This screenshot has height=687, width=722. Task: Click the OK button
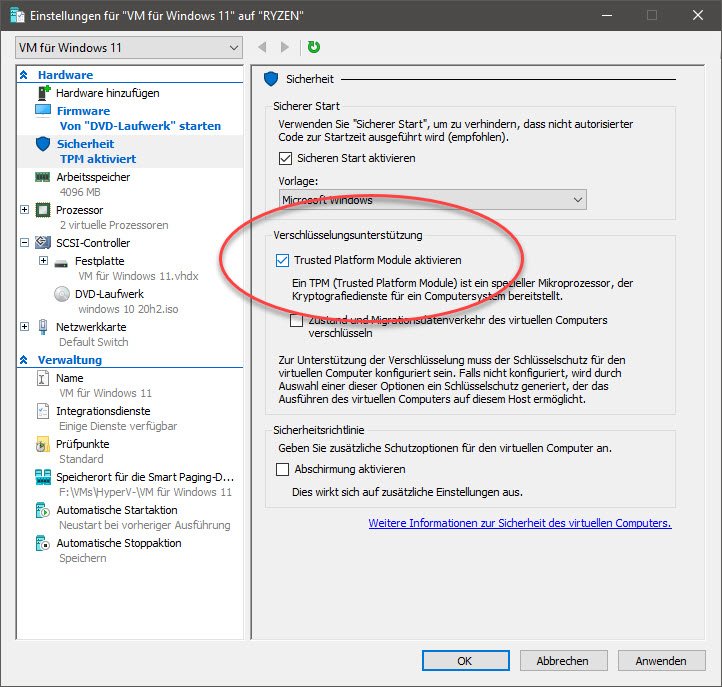(466, 661)
